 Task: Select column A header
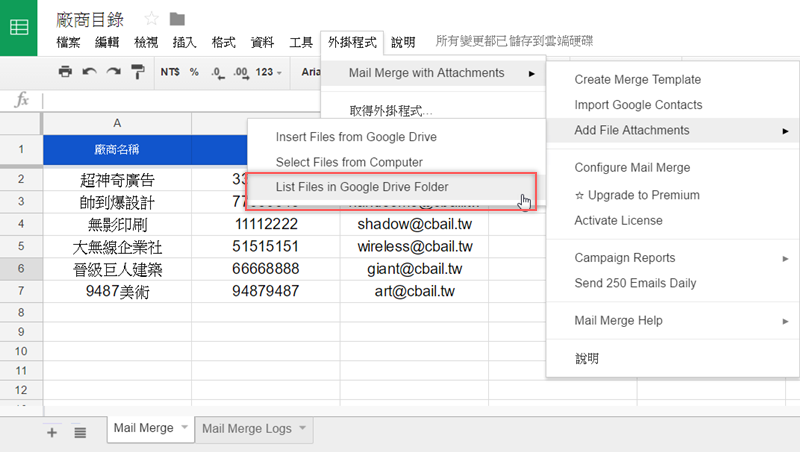(117, 123)
